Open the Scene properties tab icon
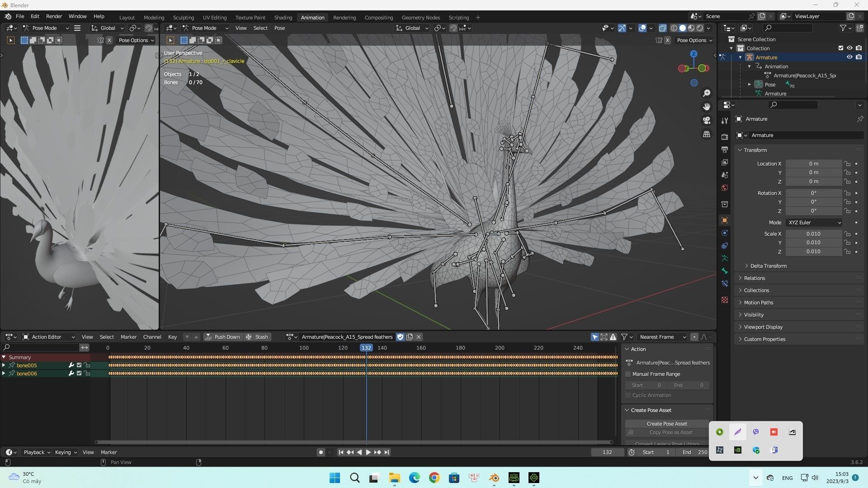 (725, 175)
